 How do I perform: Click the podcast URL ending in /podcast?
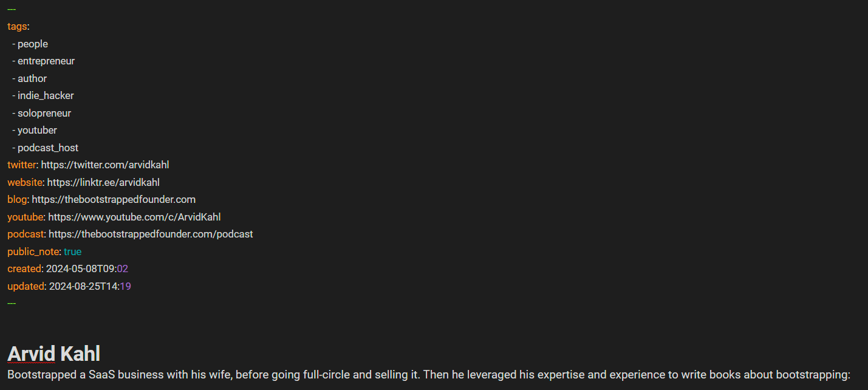(151, 234)
